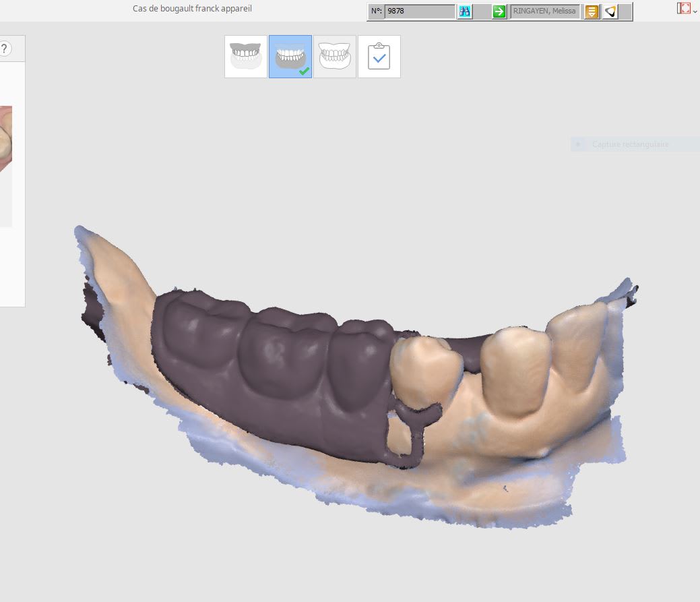Click the red capture frame icon
This screenshot has width=700, height=602.
(684, 8)
